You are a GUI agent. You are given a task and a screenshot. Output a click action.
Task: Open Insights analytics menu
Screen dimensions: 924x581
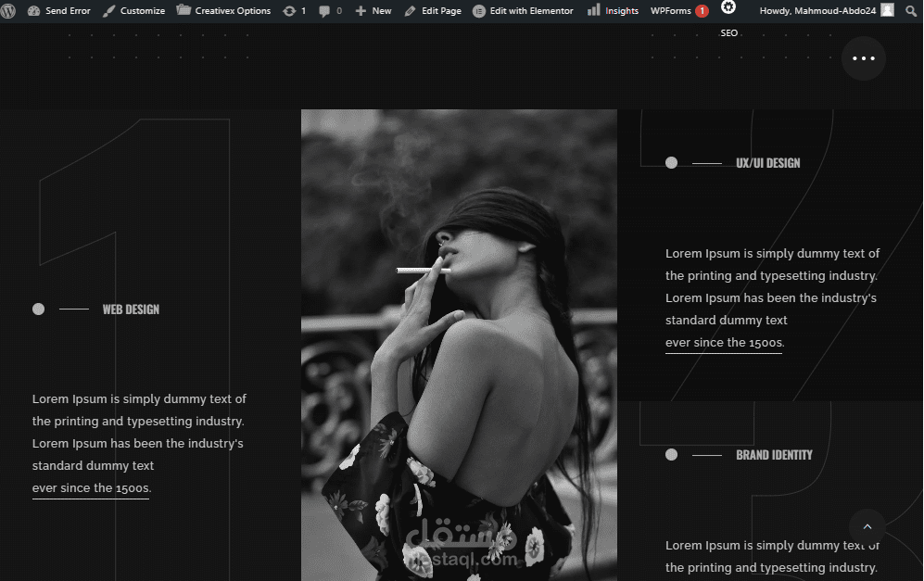pyautogui.click(x=614, y=10)
